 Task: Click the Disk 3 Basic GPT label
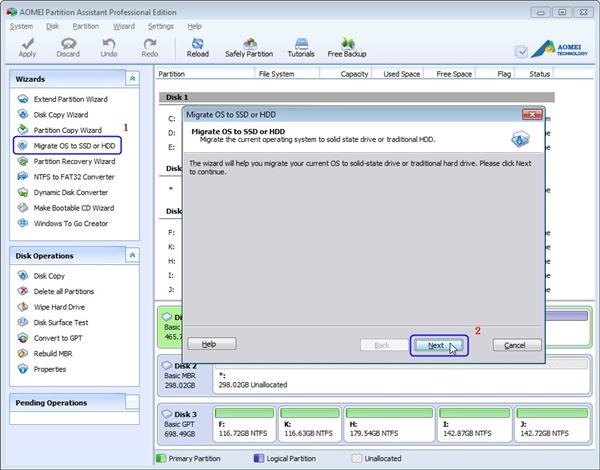pos(181,424)
